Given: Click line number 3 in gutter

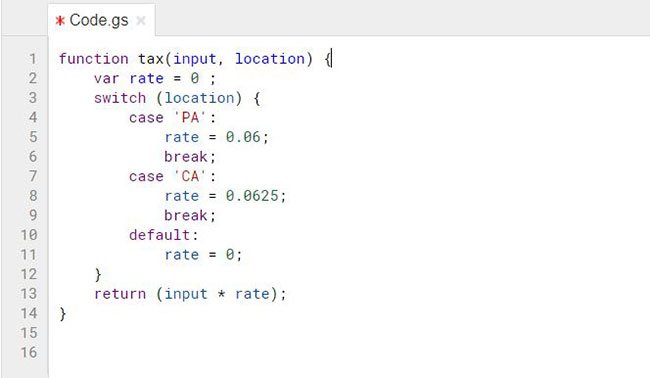Looking at the screenshot, I should point(33,98).
